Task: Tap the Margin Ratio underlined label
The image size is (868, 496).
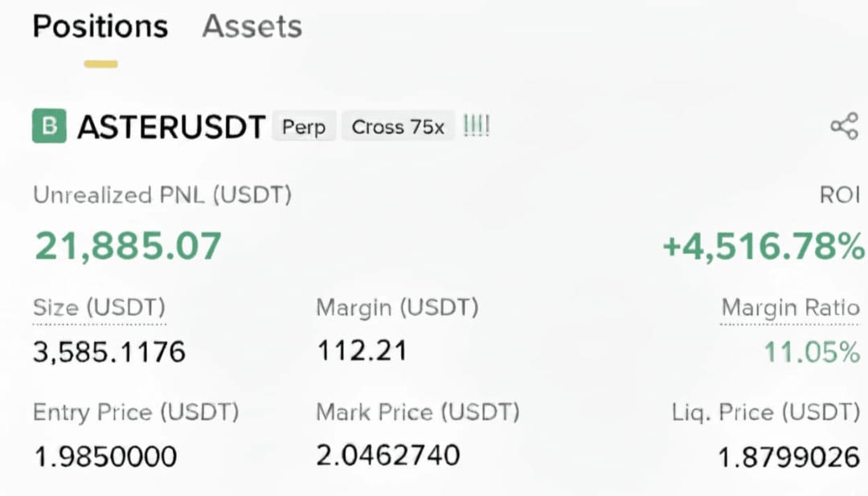Action: [x=791, y=307]
